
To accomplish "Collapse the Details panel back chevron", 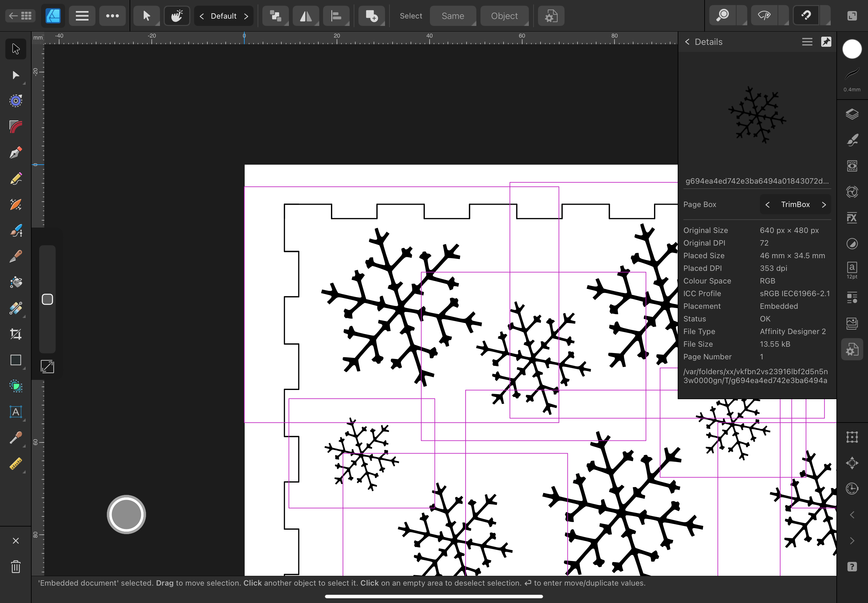I will 688,42.
